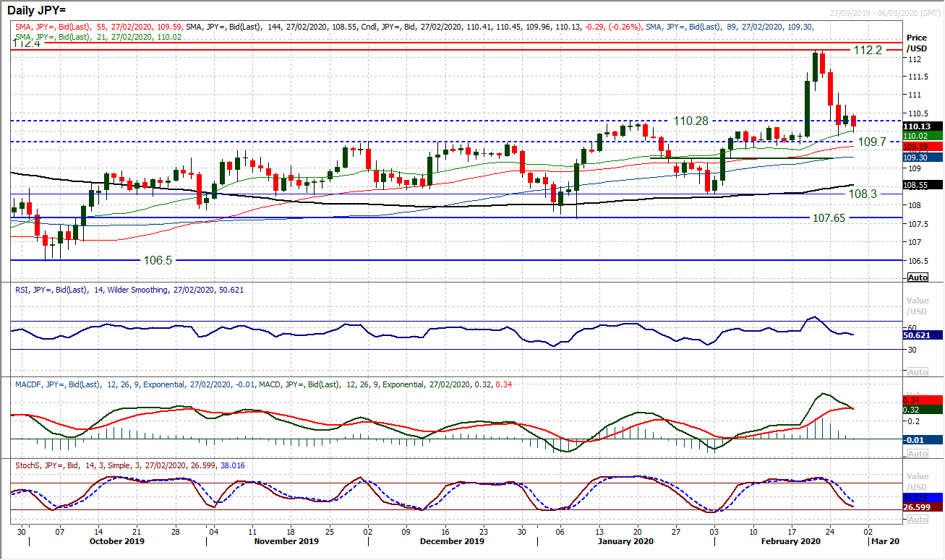
Task: Click the MACD histogram tag -0.01
Action: (923, 439)
